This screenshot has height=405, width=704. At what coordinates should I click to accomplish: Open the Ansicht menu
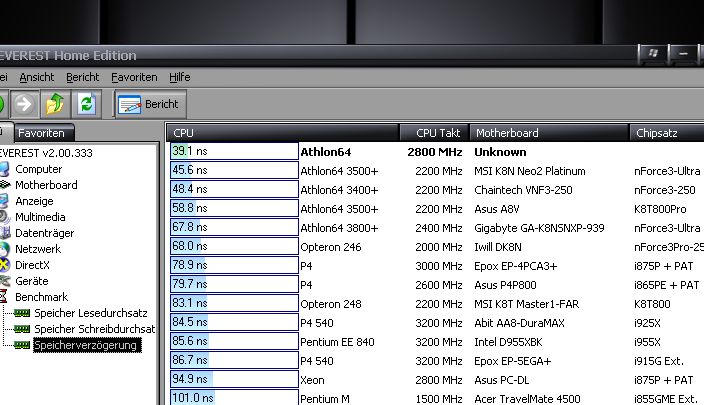coord(37,77)
